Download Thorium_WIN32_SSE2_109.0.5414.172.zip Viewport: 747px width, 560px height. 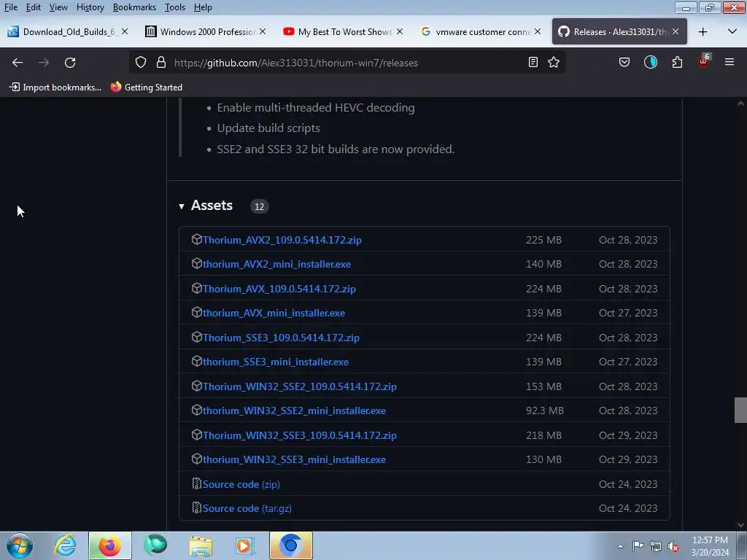pos(300,386)
